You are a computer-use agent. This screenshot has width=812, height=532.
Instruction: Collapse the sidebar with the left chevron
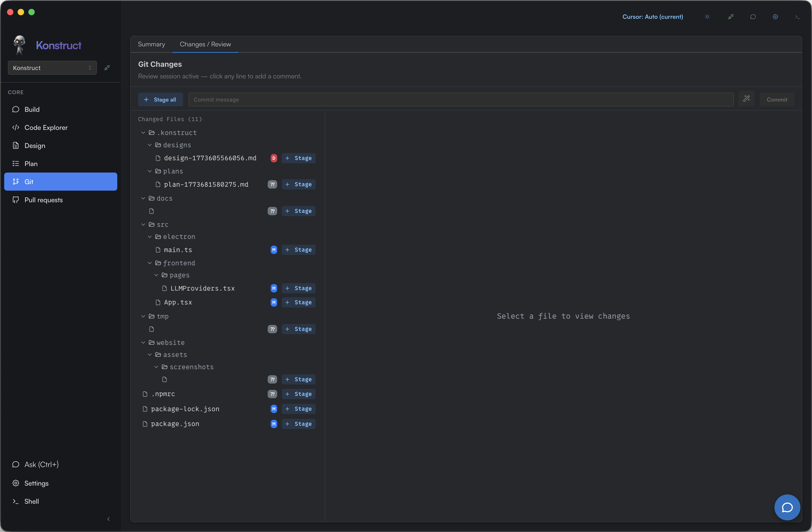(x=108, y=519)
